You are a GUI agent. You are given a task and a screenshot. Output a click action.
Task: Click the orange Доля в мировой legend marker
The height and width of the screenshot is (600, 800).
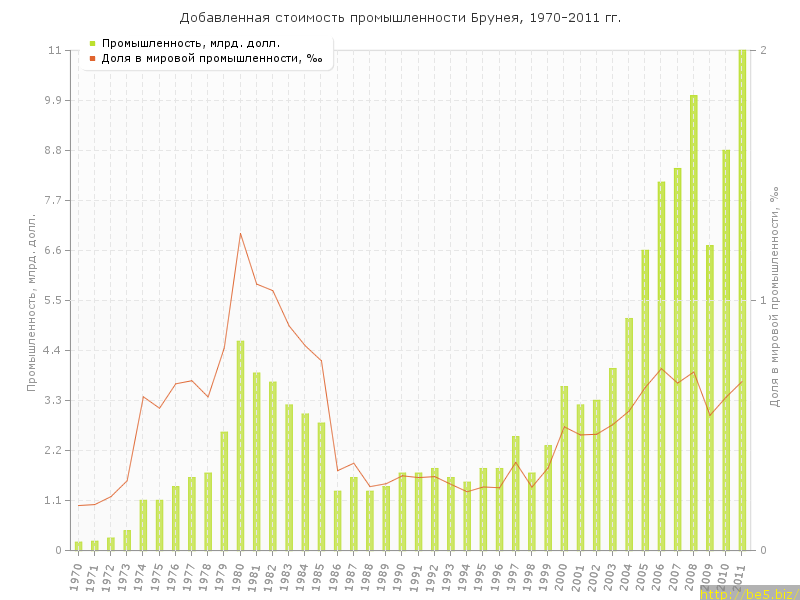point(92,58)
